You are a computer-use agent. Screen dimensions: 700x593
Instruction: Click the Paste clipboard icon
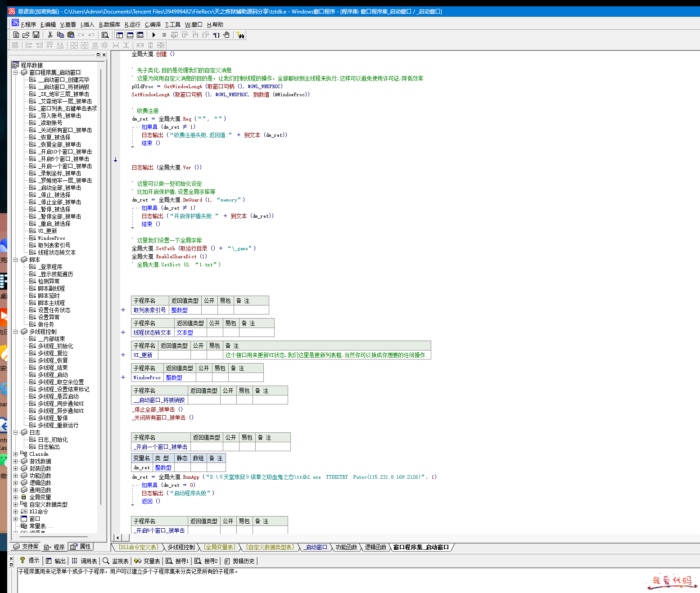pos(71,35)
